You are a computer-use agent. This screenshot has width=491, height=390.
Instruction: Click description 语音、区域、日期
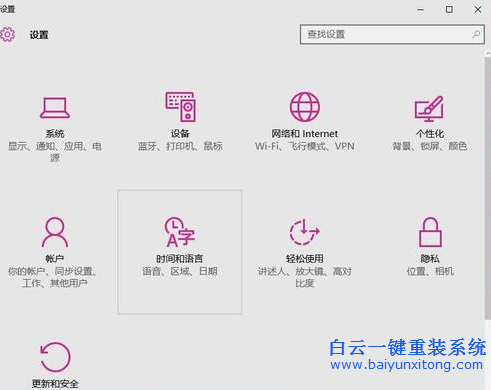coord(180,271)
